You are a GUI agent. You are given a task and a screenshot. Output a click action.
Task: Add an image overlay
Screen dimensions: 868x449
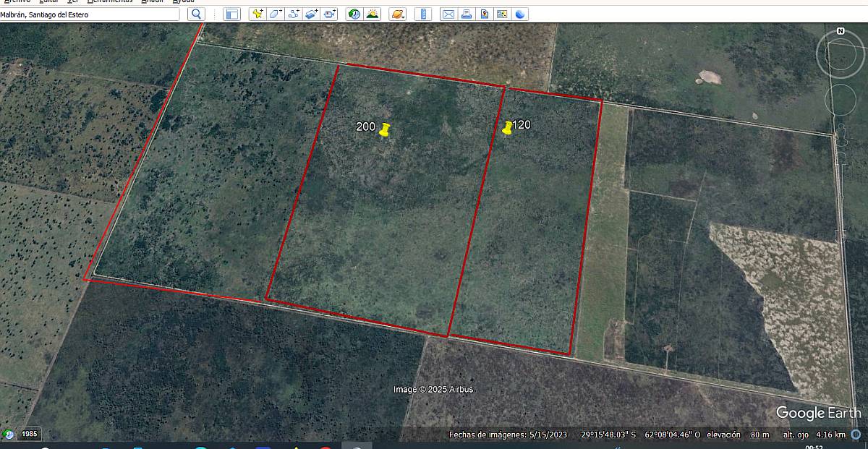click(x=311, y=13)
